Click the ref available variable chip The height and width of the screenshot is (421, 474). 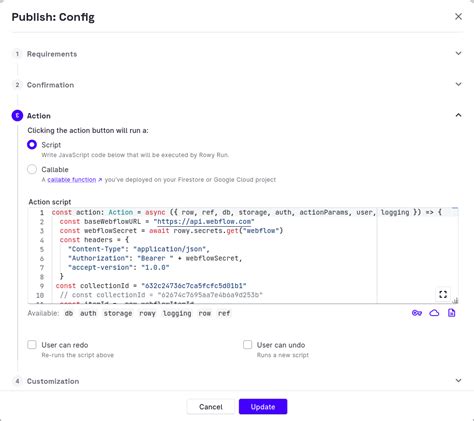click(224, 313)
